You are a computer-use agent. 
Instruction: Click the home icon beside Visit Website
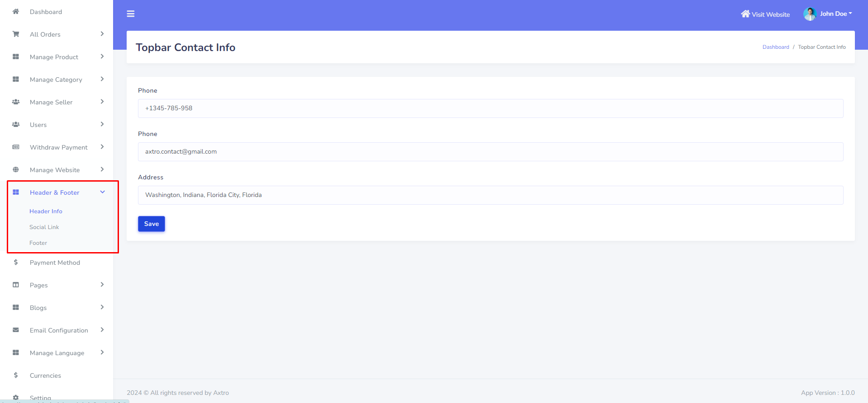click(745, 14)
